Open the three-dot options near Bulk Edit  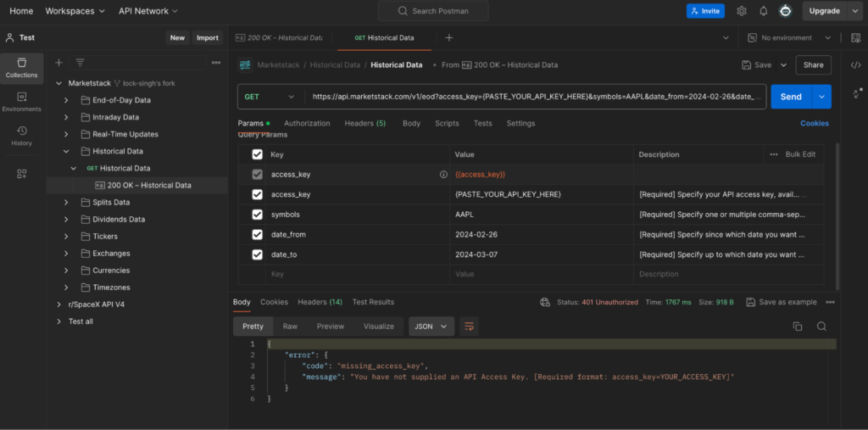click(773, 154)
